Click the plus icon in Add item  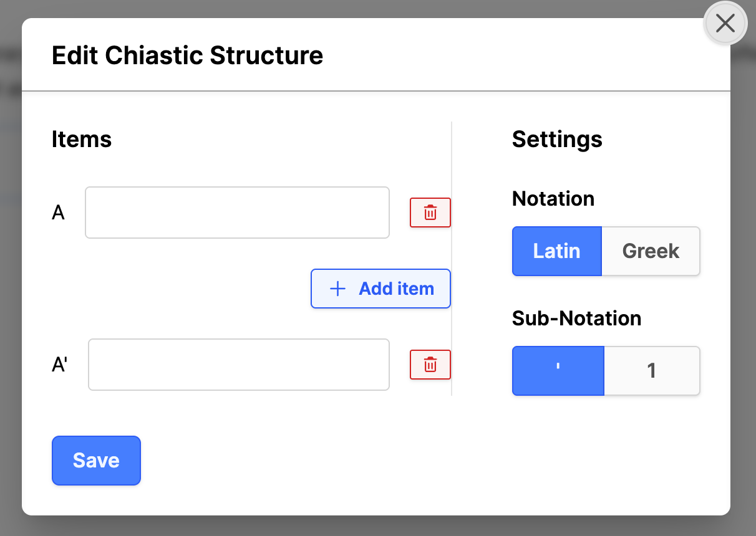point(337,289)
